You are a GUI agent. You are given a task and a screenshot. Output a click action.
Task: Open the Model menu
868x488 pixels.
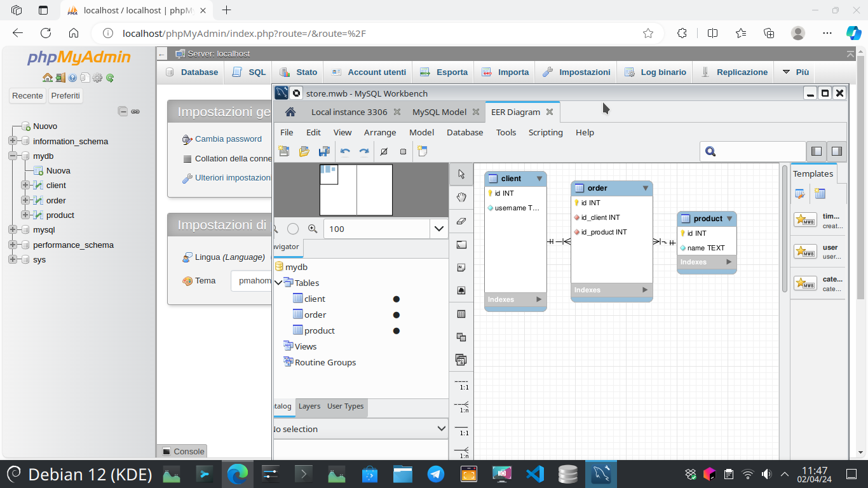coord(421,132)
